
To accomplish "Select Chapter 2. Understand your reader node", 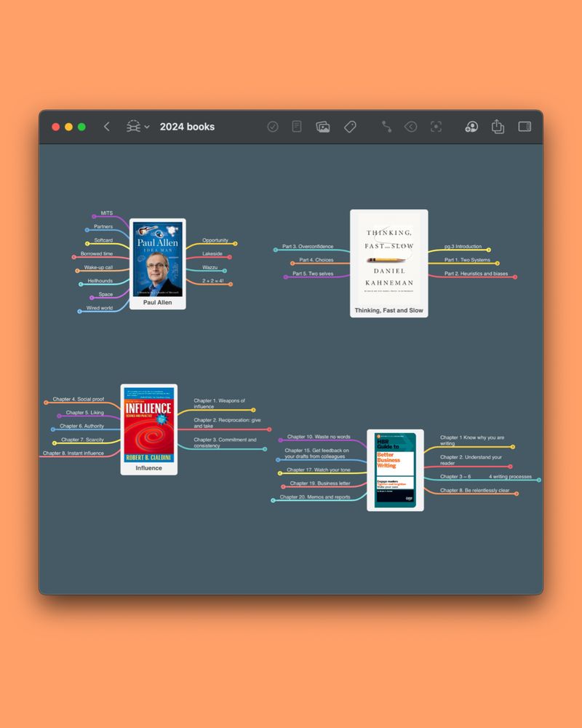I will [x=471, y=460].
